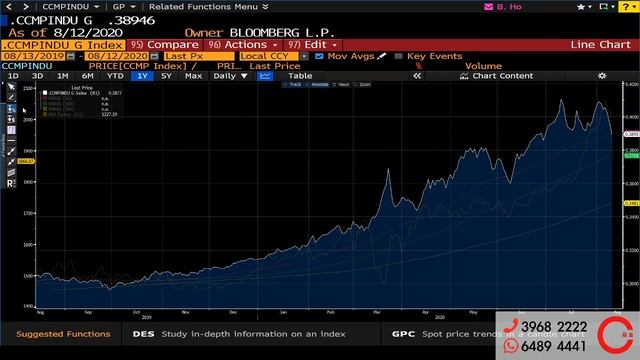The height and width of the screenshot is (360, 640).
Task: Click the line chart view icon
Action: (x=265, y=76)
